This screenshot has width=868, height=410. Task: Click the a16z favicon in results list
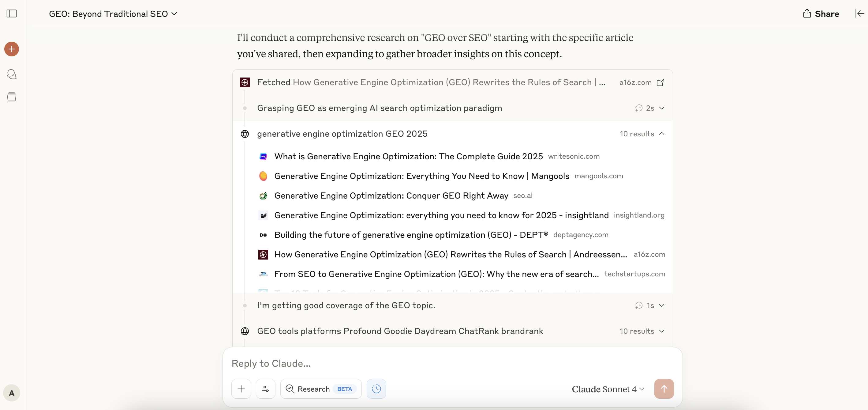click(263, 254)
